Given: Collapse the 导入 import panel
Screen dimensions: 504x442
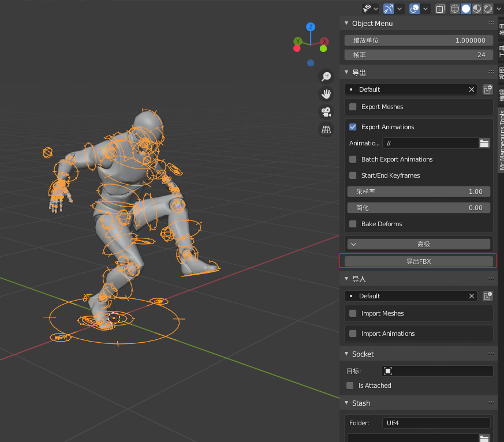Looking at the screenshot, I should (346, 279).
